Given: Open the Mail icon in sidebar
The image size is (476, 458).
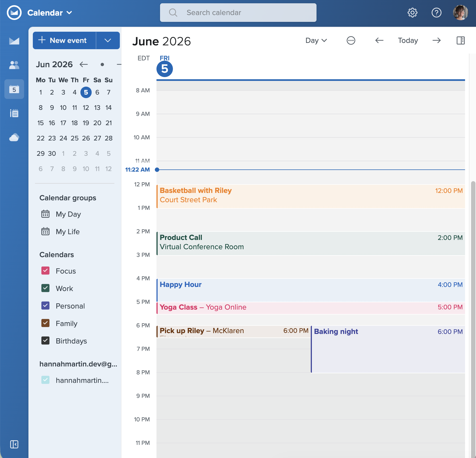Looking at the screenshot, I should [14, 41].
